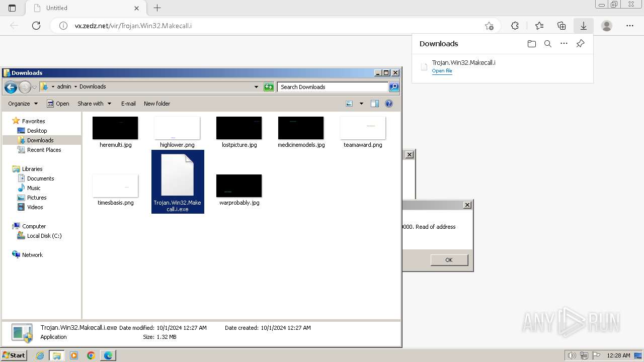644x362 pixels.
Task: Open downloads folder in flyout
Action: pos(532,44)
